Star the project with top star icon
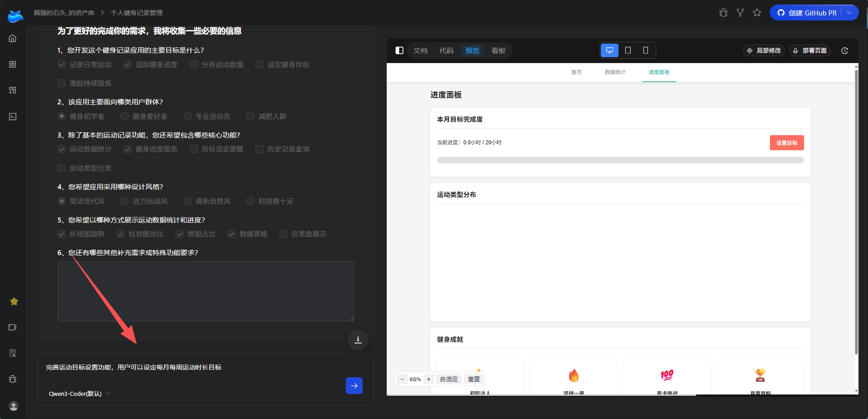 [757, 13]
